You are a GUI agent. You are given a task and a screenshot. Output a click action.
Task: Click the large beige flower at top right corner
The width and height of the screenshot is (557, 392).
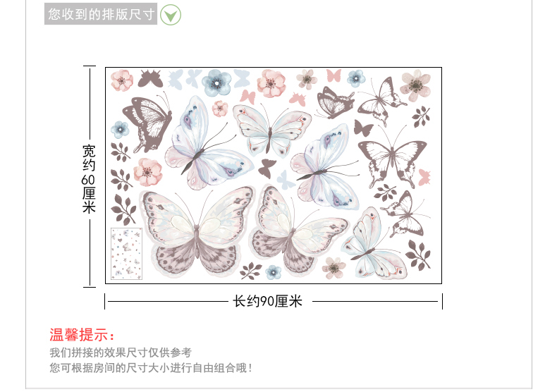[415, 85]
